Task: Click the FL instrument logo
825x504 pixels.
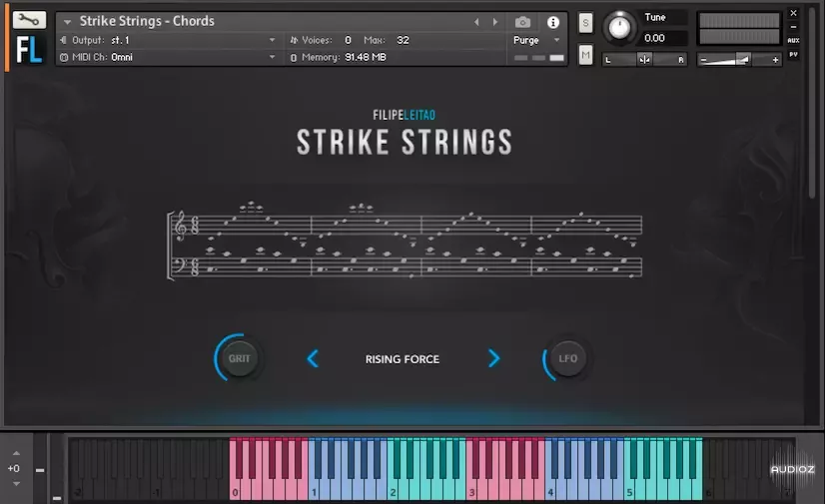Action: pyautogui.click(x=29, y=51)
